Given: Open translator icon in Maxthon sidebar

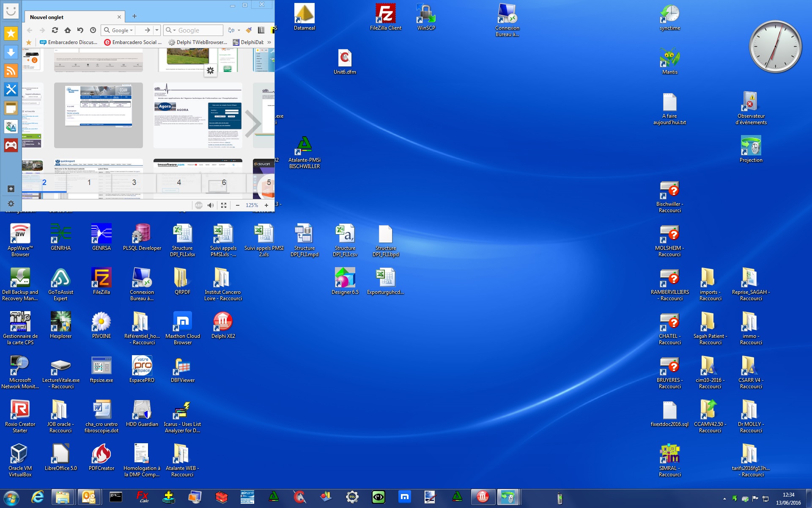Looking at the screenshot, I should (11, 127).
